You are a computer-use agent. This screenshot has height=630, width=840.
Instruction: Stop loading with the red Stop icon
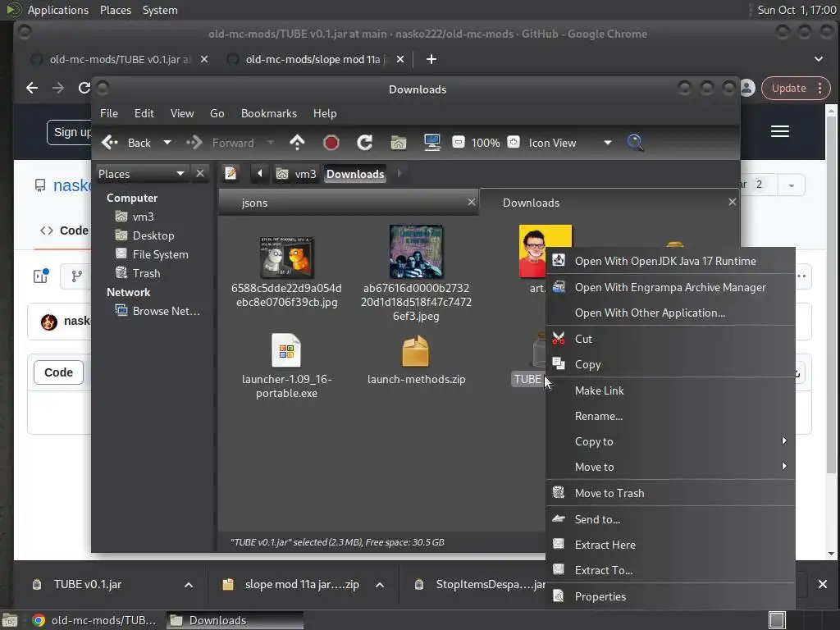click(x=331, y=143)
